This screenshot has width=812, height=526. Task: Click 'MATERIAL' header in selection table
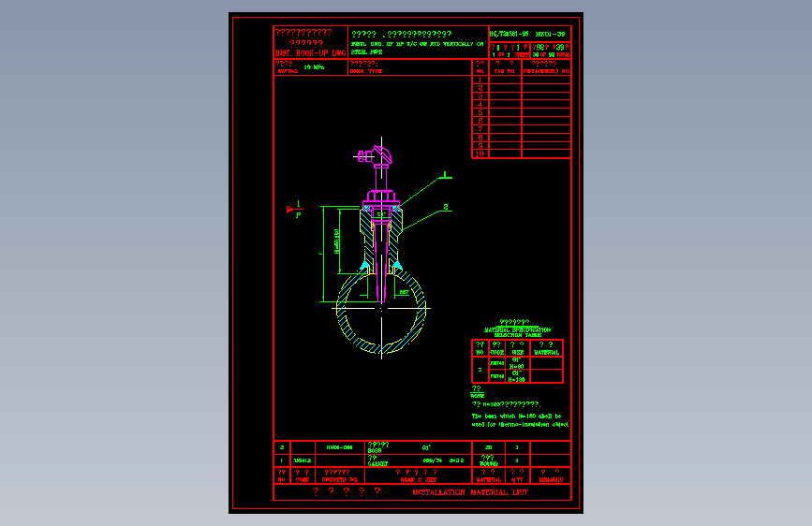click(x=546, y=353)
